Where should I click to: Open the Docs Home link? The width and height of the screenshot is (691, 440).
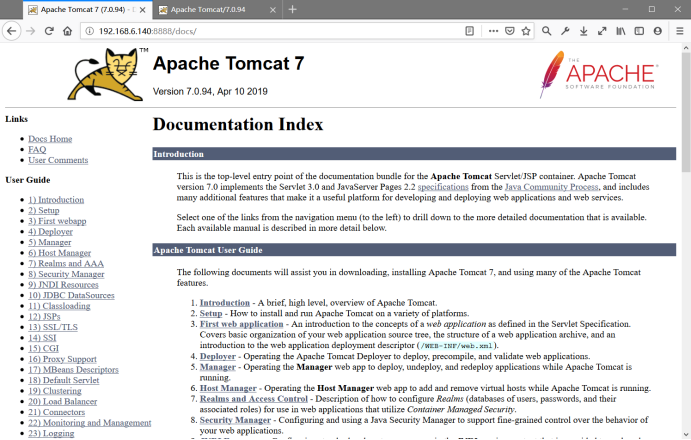pos(50,139)
